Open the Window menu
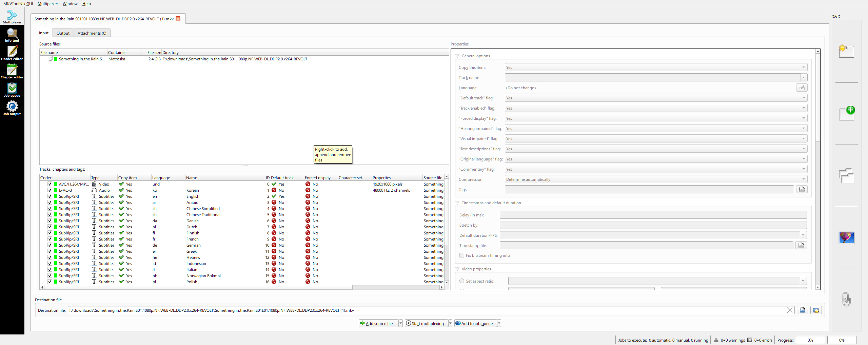This screenshot has height=345, width=868. coord(70,3)
